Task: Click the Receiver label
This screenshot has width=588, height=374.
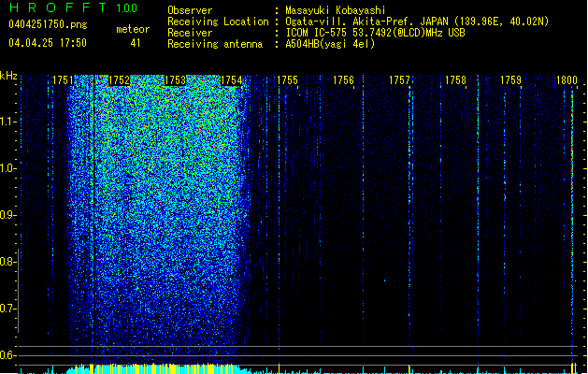Action: (190, 33)
